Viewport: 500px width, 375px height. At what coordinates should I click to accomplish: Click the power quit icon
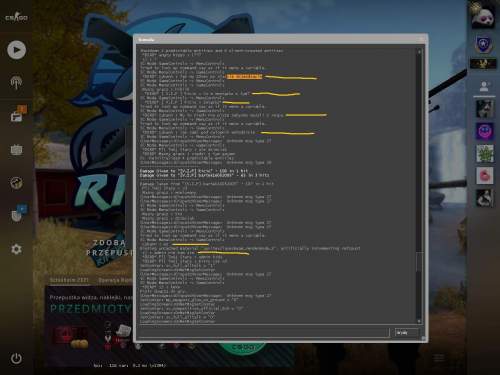coord(16,359)
